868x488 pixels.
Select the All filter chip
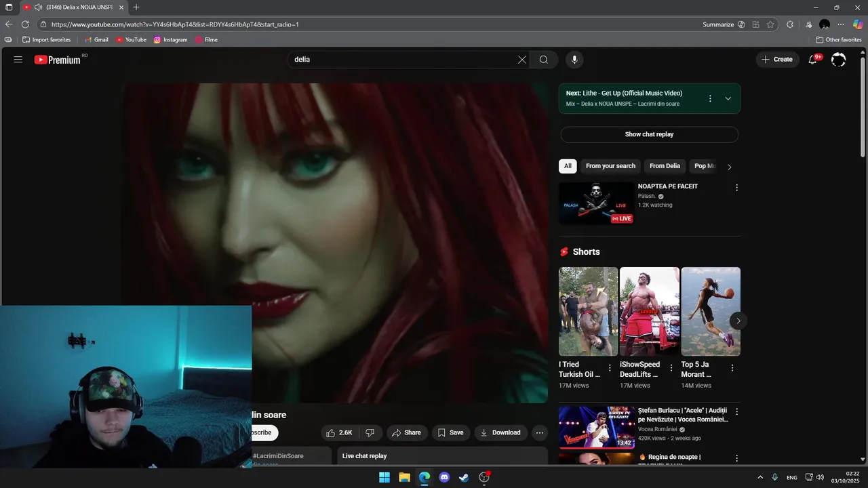click(x=568, y=166)
